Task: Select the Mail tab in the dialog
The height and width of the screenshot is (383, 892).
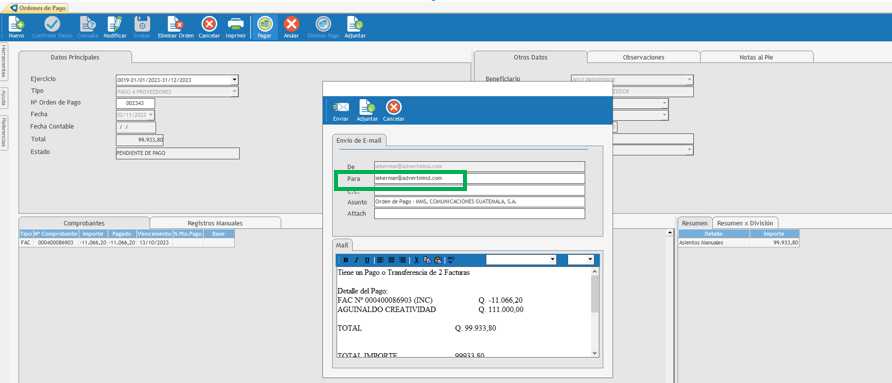Action: coord(342,245)
